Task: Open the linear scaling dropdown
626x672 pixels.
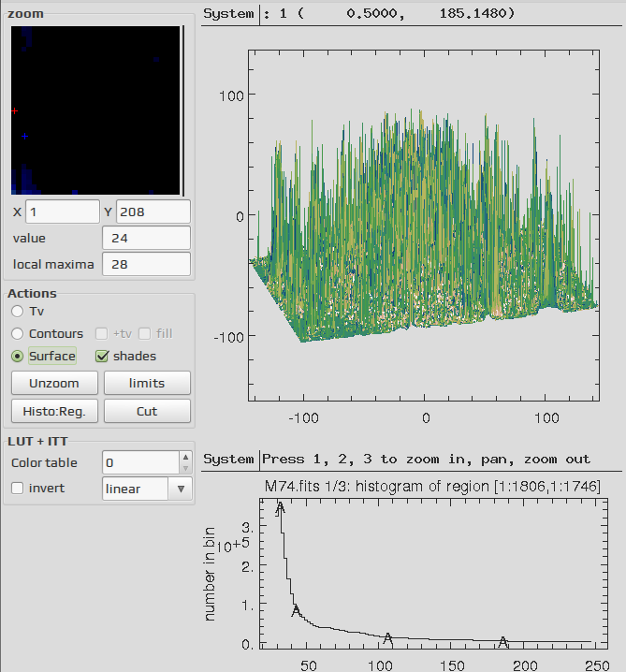Action: (147, 489)
